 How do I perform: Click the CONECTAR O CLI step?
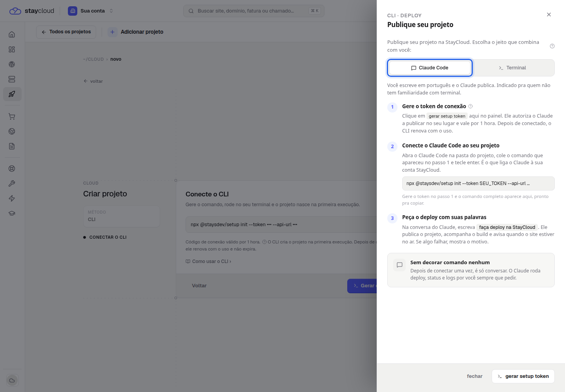105,237
